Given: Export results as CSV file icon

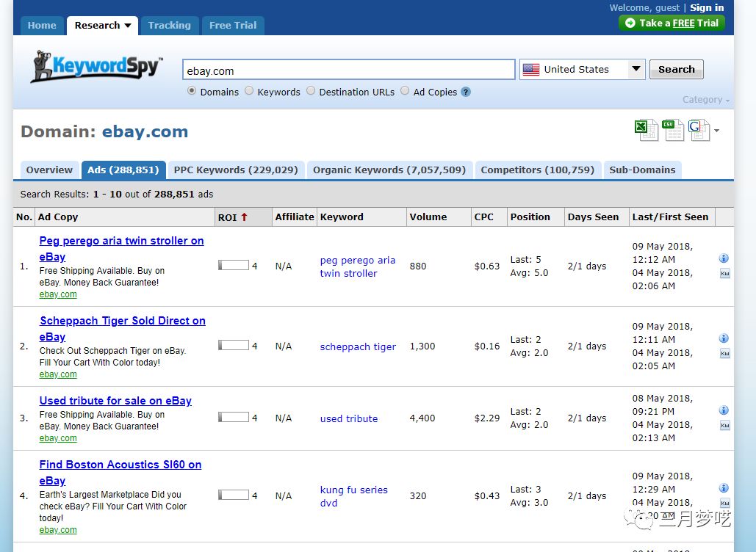Looking at the screenshot, I should pyautogui.click(x=672, y=130).
